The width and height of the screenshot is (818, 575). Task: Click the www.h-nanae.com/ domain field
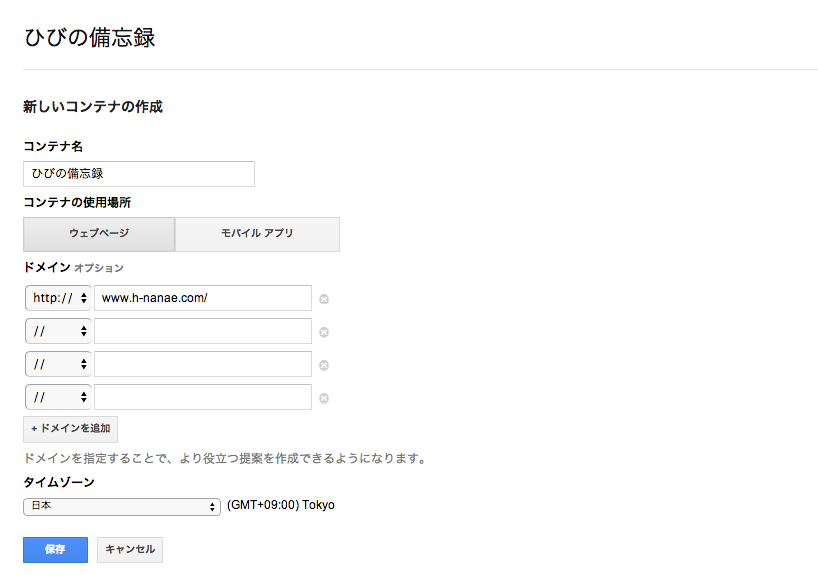(203, 298)
